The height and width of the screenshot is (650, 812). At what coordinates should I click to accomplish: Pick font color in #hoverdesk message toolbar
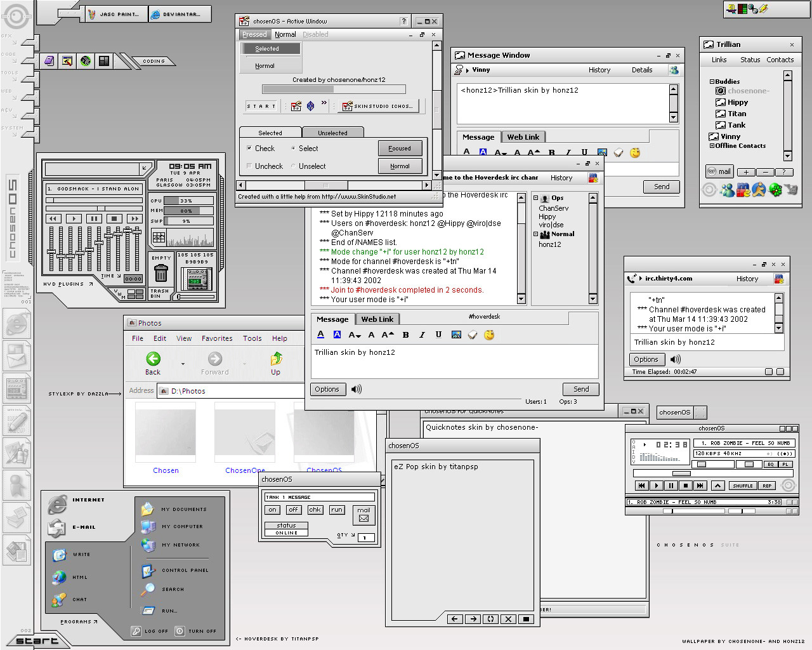point(321,335)
